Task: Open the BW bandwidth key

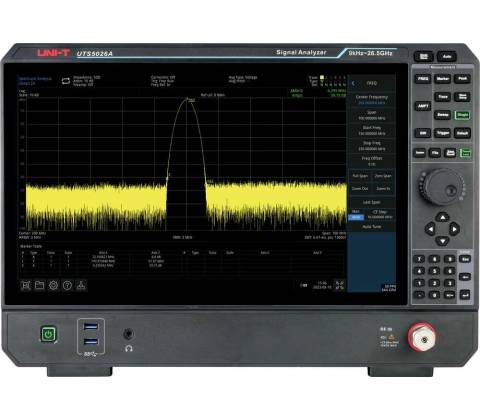Action: point(423,133)
